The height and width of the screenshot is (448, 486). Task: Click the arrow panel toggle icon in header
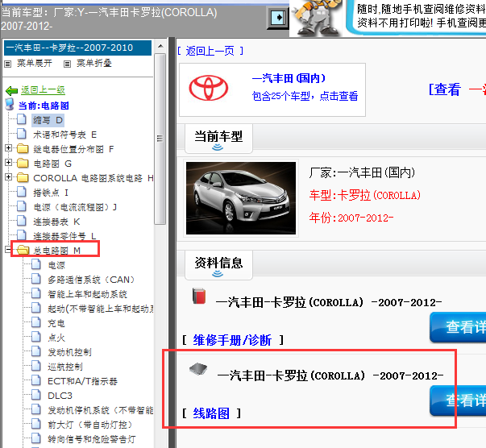tap(278, 18)
